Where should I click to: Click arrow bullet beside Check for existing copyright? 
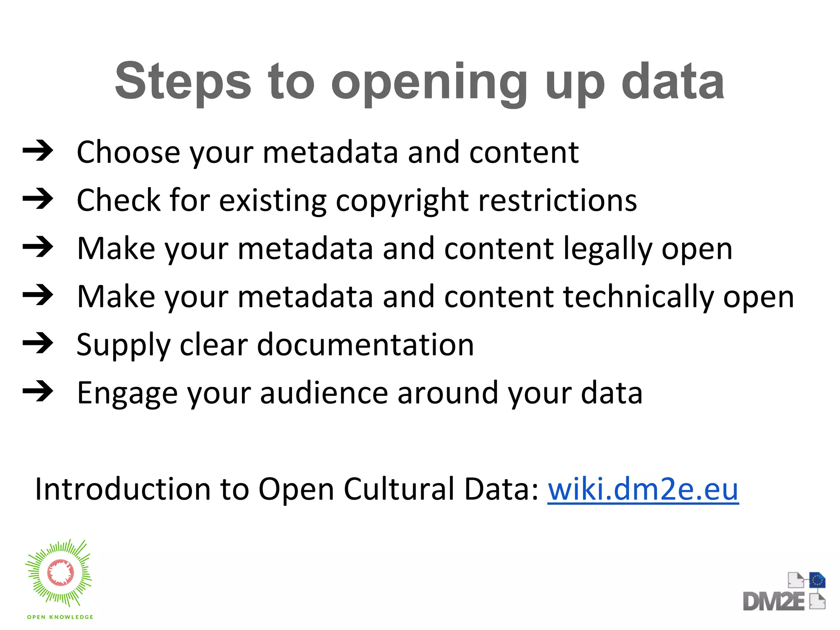point(38,199)
